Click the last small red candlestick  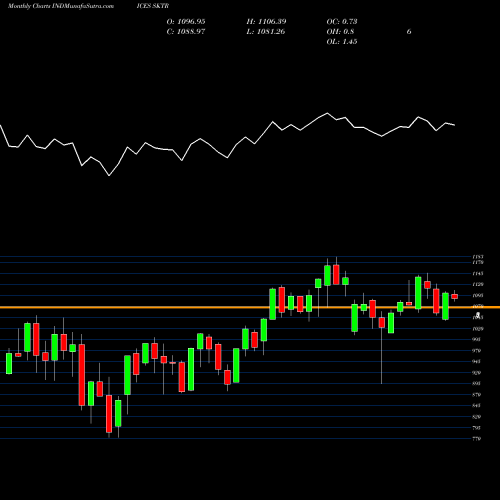tap(455, 296)
